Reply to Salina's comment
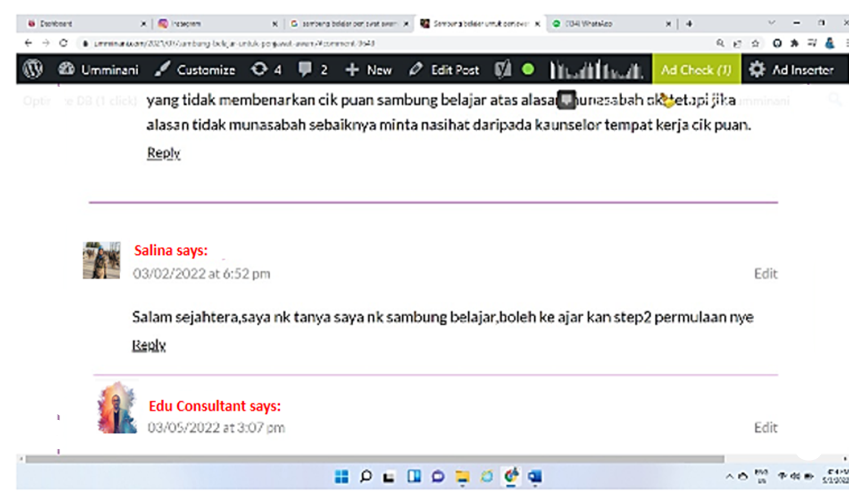 [149, 345]
